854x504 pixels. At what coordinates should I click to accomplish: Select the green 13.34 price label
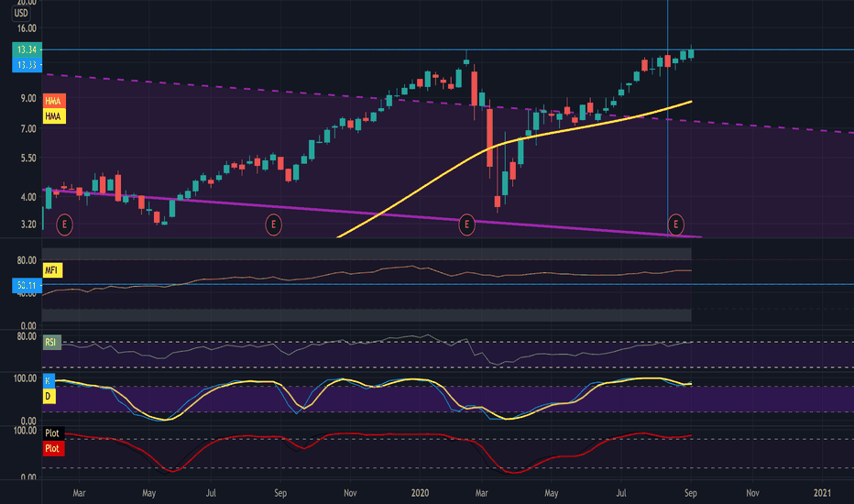[27, 50]
